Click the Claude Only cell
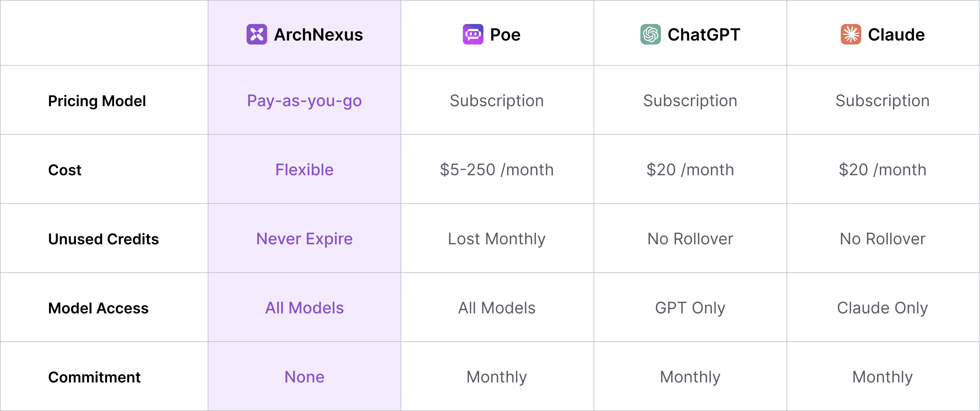 coord(882,308)
